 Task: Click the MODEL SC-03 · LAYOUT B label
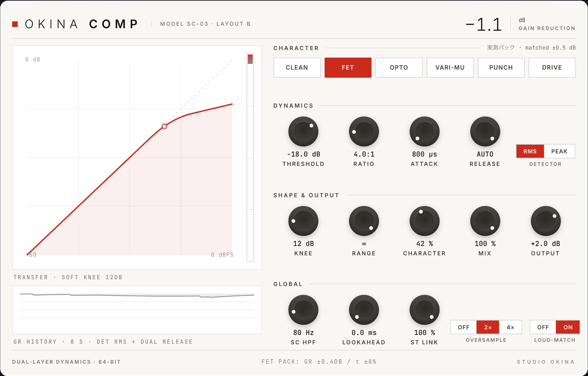tap(205, 24)
